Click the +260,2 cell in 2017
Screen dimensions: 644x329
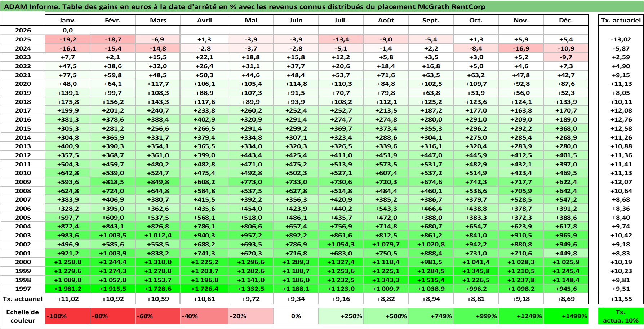point(251,110)
